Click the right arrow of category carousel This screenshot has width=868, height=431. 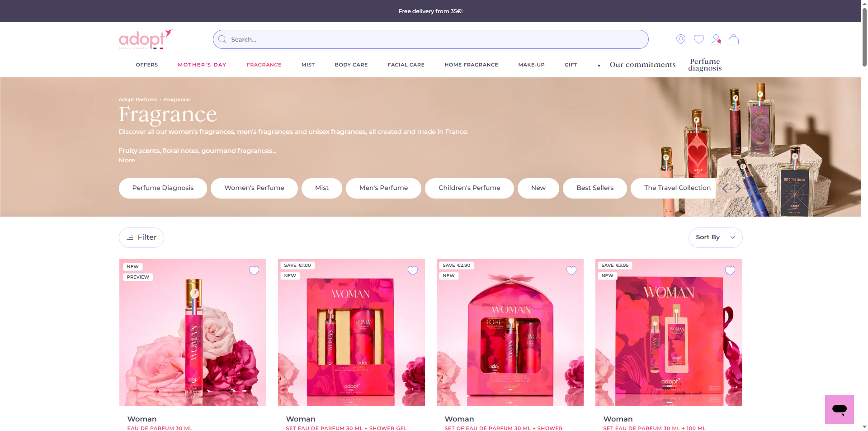(738, 189)
